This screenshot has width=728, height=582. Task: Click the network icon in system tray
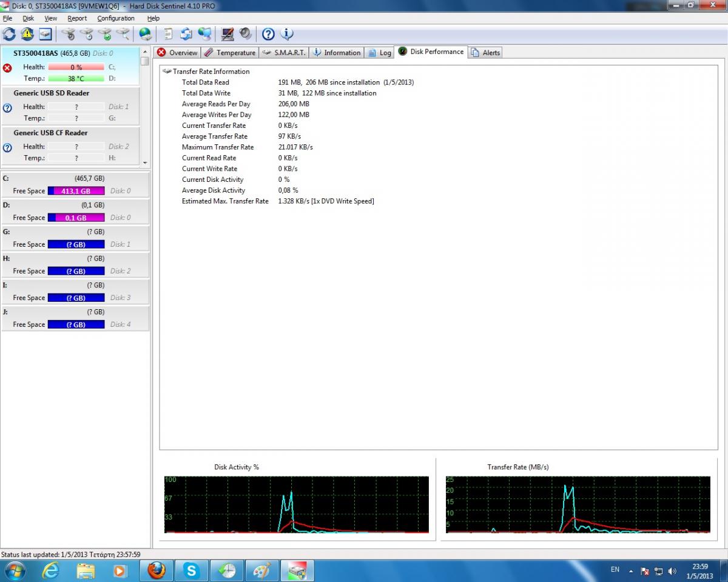[659, 571]
